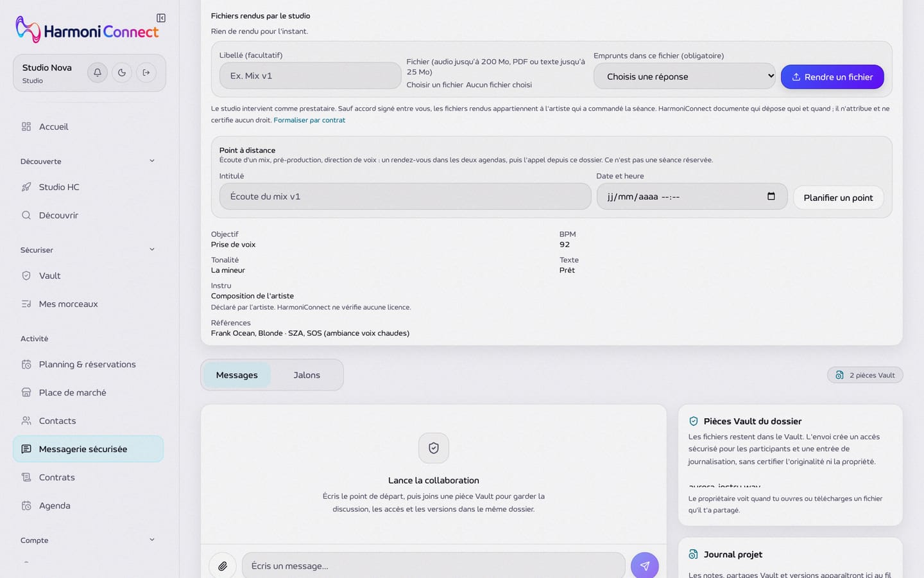Click the references text 'Frank Ocean, Blonde'
Screen dimensions: 924x578
click(x=247, y=333)
